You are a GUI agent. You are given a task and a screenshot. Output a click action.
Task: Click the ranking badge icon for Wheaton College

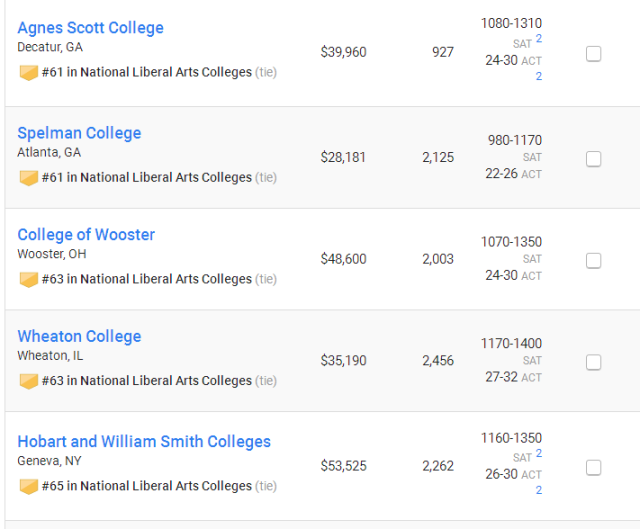tap(29, 382)
